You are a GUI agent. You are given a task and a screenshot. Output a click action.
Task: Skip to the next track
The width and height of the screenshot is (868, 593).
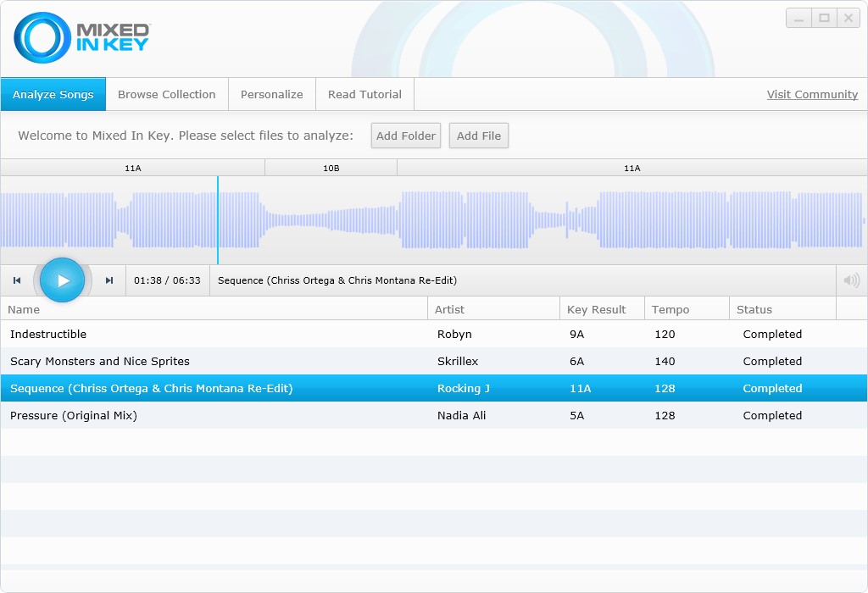click(x=109, y=280)
